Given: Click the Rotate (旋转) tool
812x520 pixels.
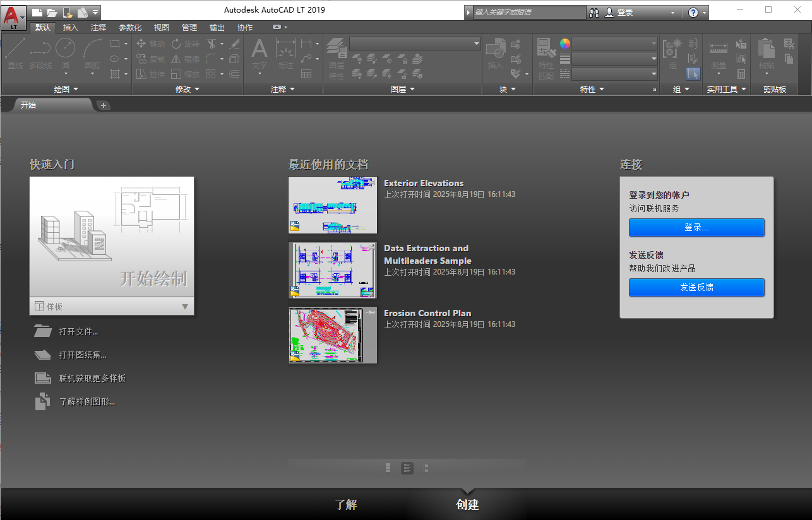Looking at the screenshot, I should click(x=185, y=44).
